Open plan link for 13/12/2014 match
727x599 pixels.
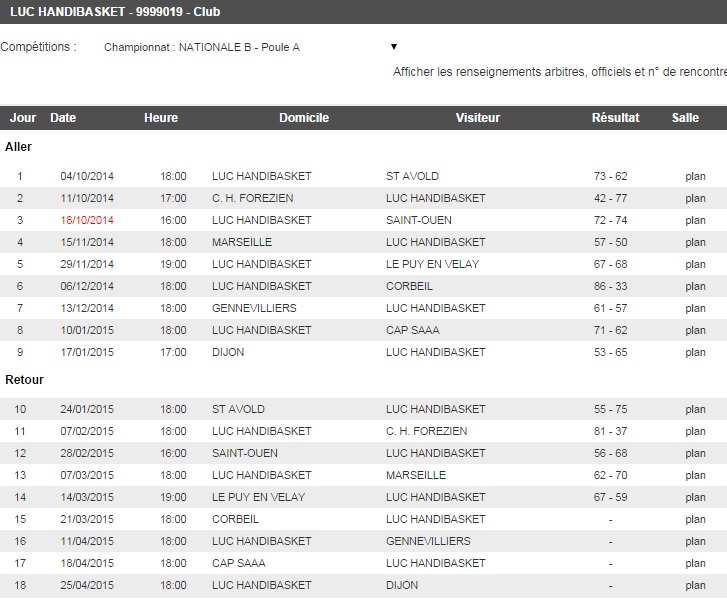point(695,308)
